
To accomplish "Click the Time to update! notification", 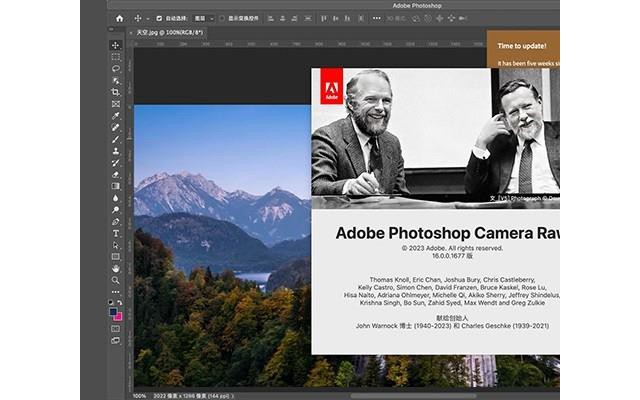I will tap(523, 49).
